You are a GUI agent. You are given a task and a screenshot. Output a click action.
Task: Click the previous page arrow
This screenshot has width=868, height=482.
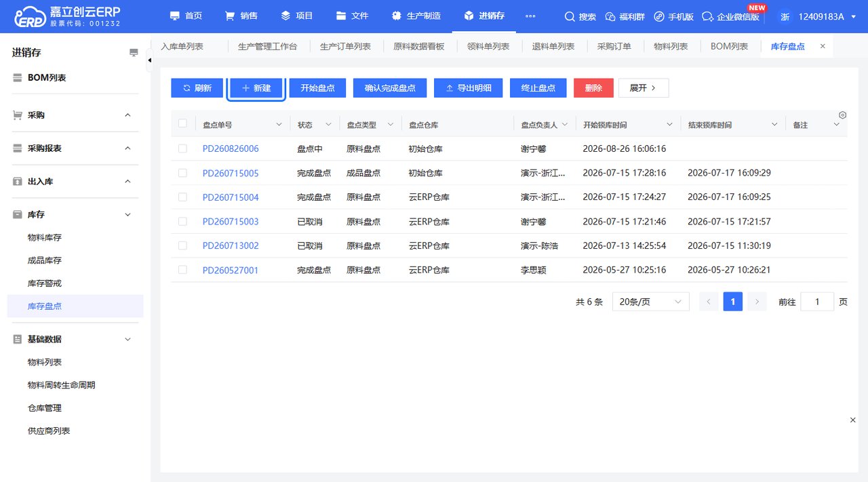point(709,302)
